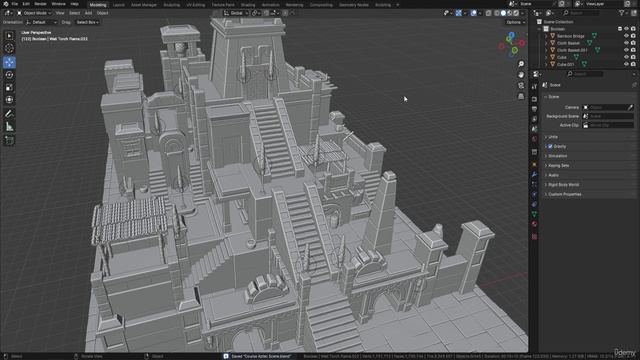
Task: Open the Window menu
Action: (x=58, y=4)
